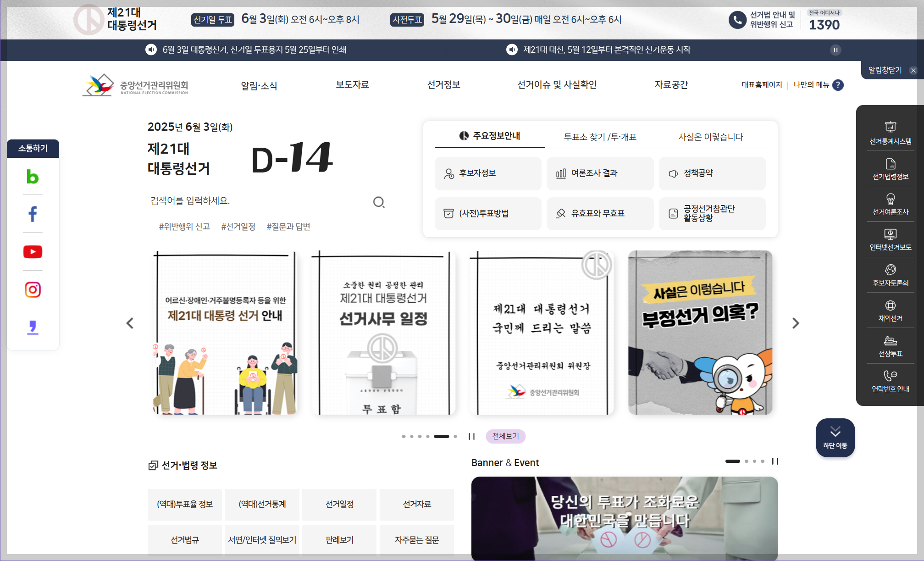Viewport: 924px width, 561px height.
Task: Open the 보도자료 menu
Action: 352,85
